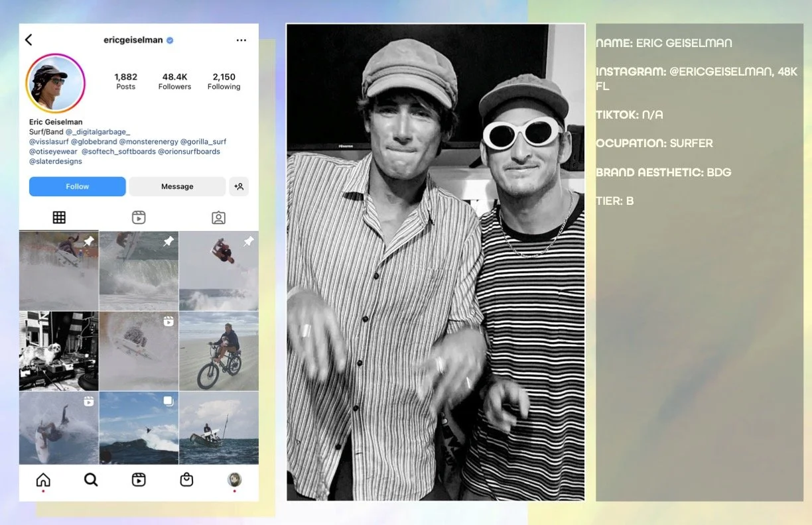Open the @globebrand mention link
This screenshot has height=525, width=812.
click(95, 142)
